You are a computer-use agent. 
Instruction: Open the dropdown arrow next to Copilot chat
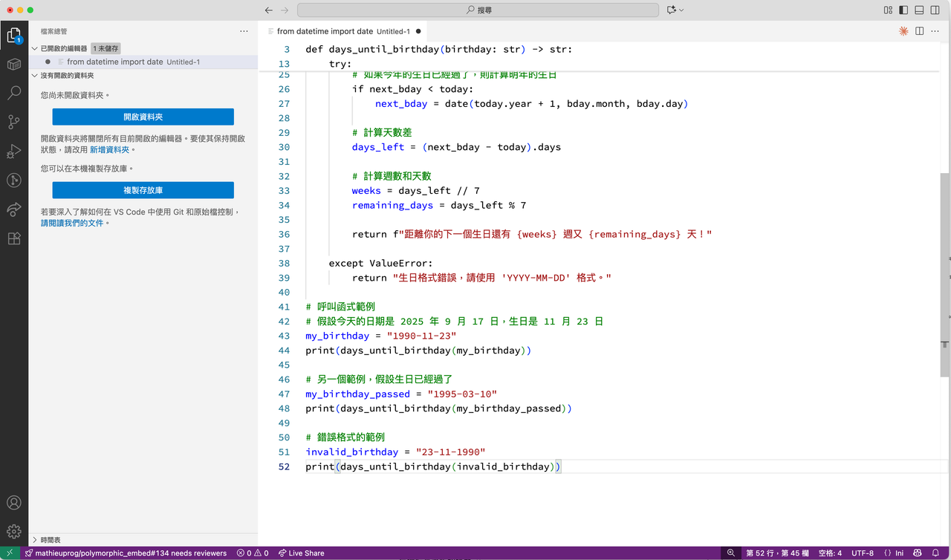[x=681, y=10]
